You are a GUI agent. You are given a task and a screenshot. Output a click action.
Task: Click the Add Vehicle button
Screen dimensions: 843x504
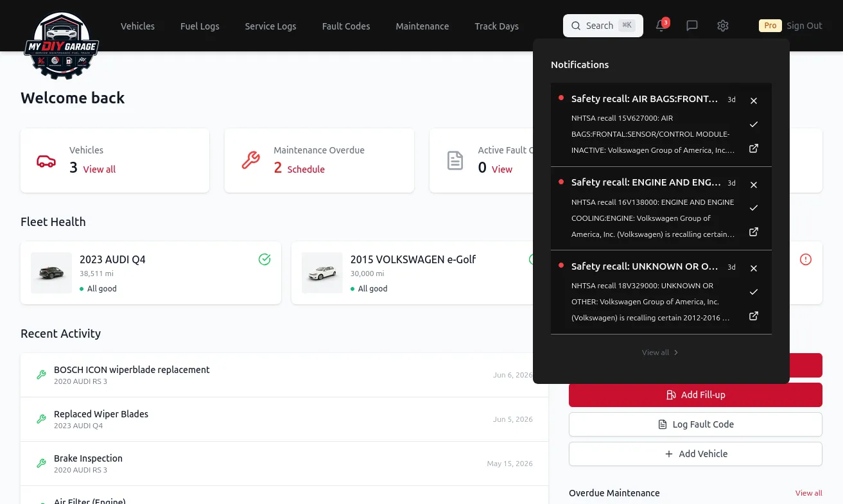click(695, 454)
